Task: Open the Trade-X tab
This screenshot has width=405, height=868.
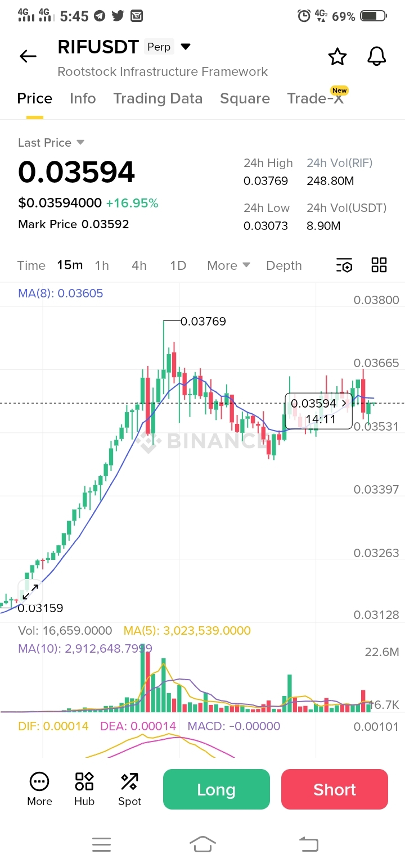Action: (x=315, y=98)
